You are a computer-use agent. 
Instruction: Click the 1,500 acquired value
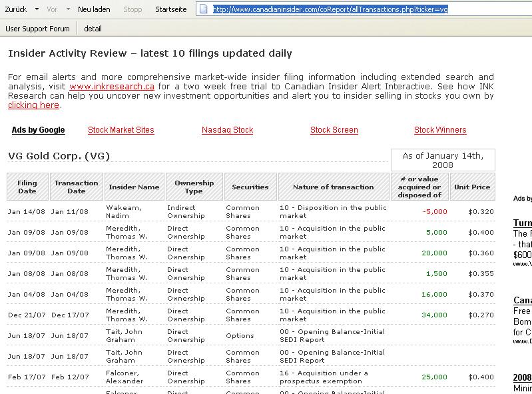(x=437, y=274)
